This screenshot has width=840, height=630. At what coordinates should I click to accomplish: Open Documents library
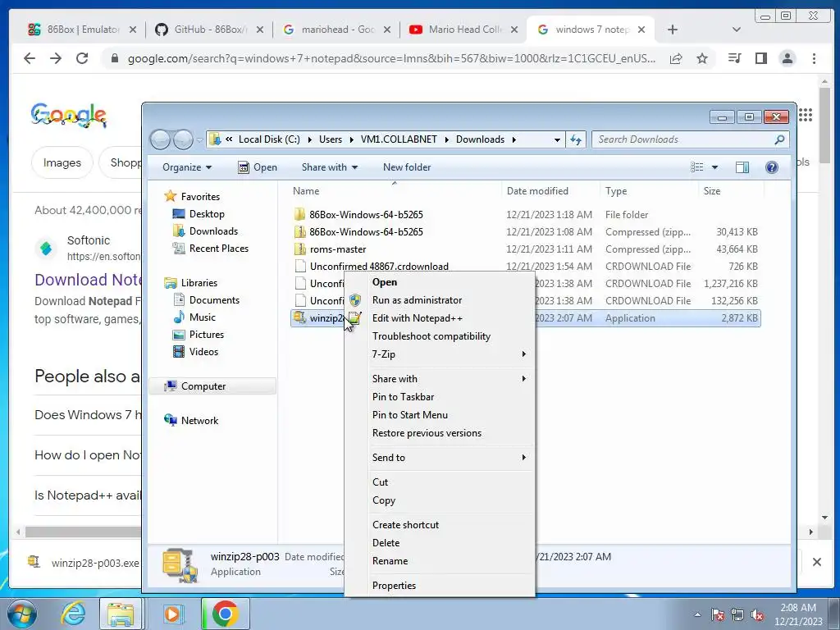[214, 300]
